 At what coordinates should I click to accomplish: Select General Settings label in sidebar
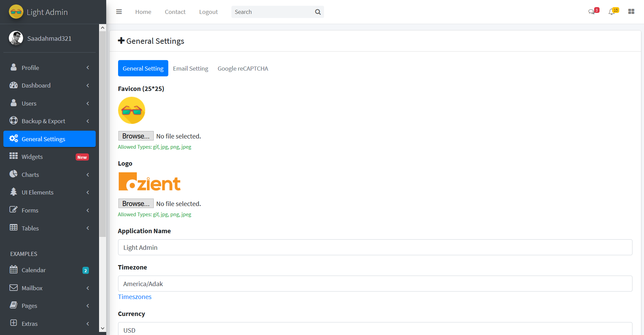pos(43,139)
